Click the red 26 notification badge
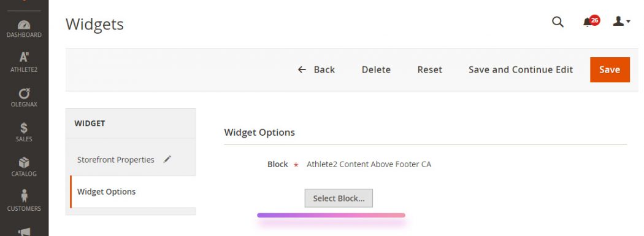The width and height of the screenshot is (644, 236). pyautogui.click(x=594, y=20)
